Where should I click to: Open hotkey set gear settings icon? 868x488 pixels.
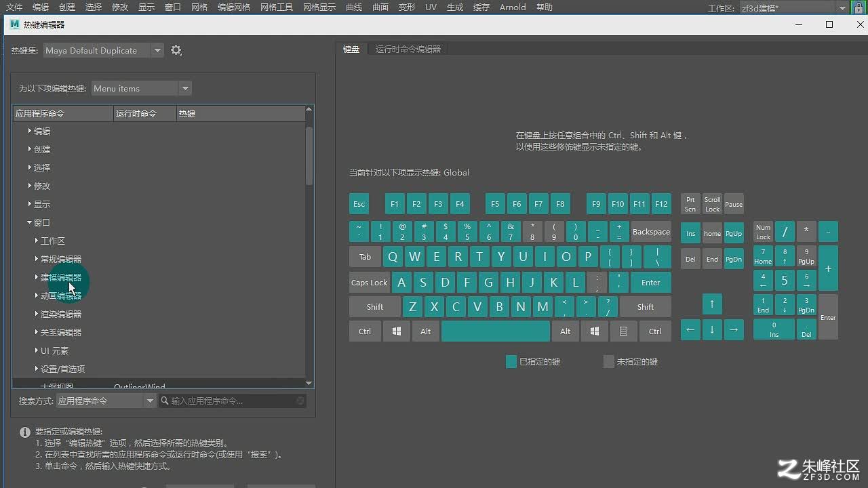pos(176,50)
